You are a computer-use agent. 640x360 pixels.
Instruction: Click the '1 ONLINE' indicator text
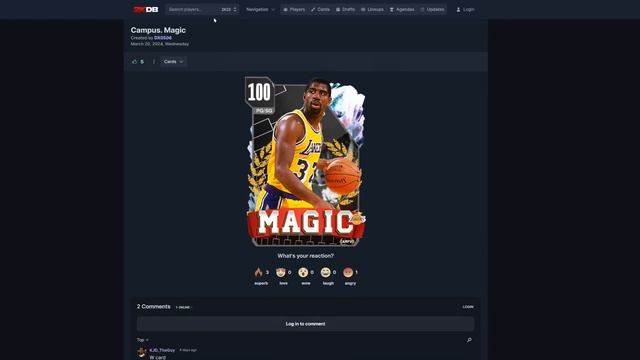pos(183,307)
